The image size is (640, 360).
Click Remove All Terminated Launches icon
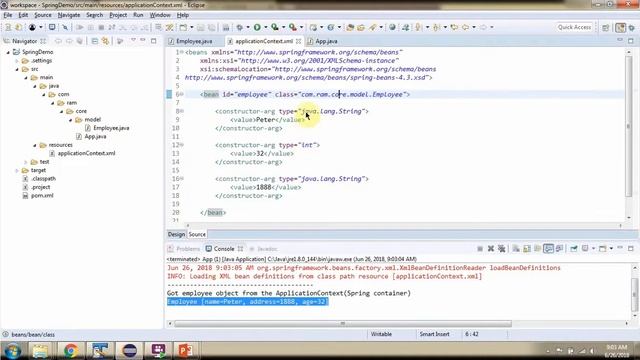tap(502, 249)
